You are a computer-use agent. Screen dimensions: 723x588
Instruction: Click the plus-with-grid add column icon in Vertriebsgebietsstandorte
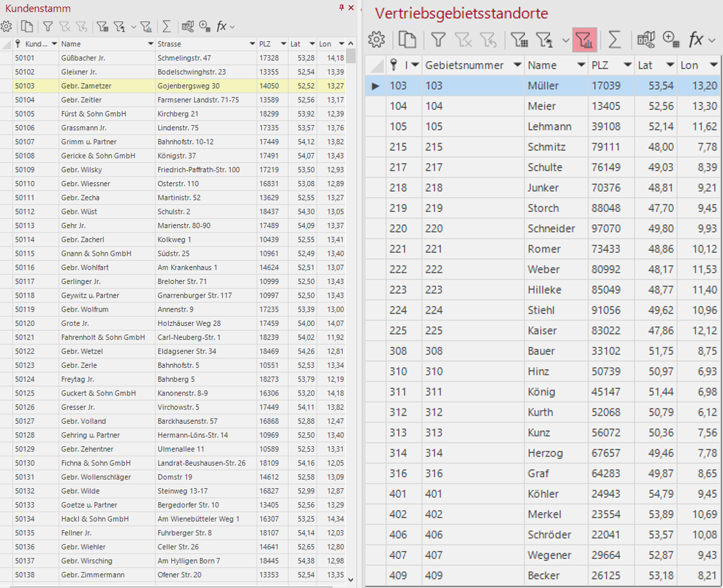tap(671, 40)
